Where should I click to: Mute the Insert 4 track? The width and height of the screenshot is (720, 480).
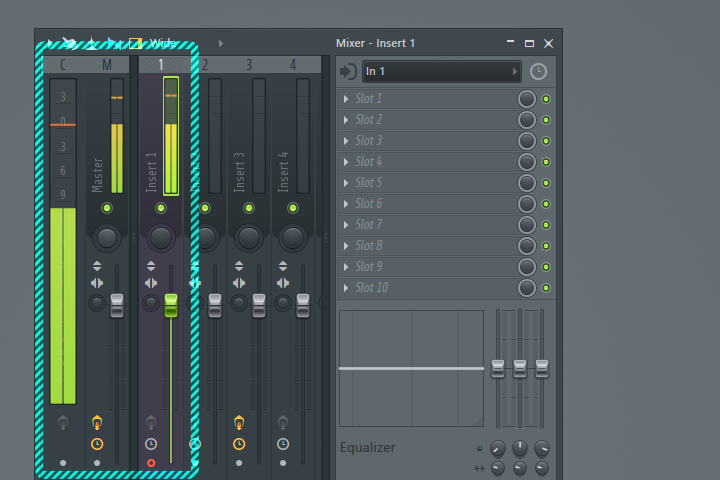293,208
